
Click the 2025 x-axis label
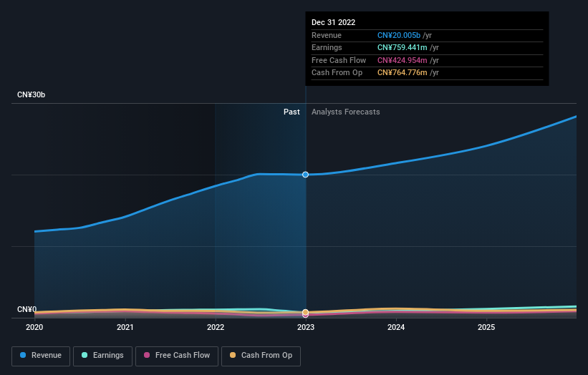tap(486, 327)
